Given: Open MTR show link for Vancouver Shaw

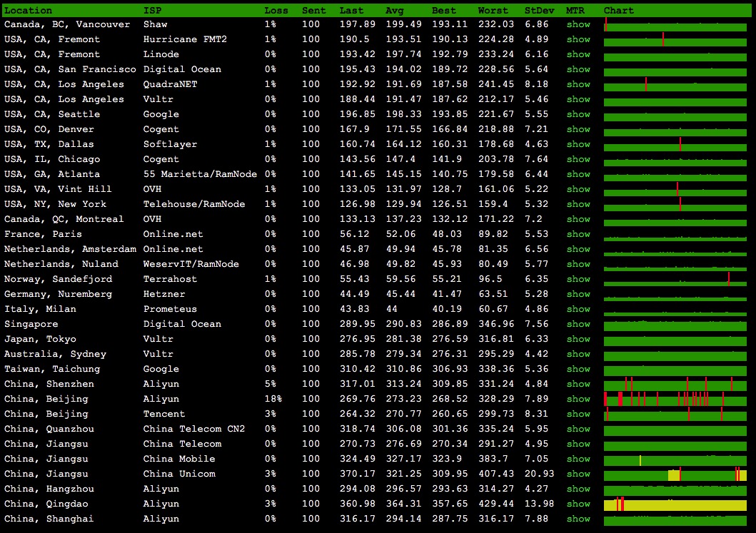Looking at the screenshot, I should 578,24.
